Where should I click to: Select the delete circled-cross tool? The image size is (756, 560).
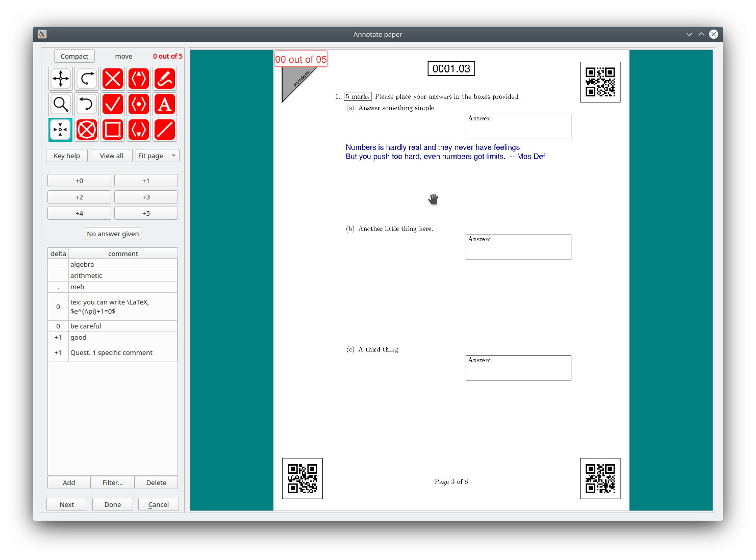pyautogui.click(x=87, y=130)
